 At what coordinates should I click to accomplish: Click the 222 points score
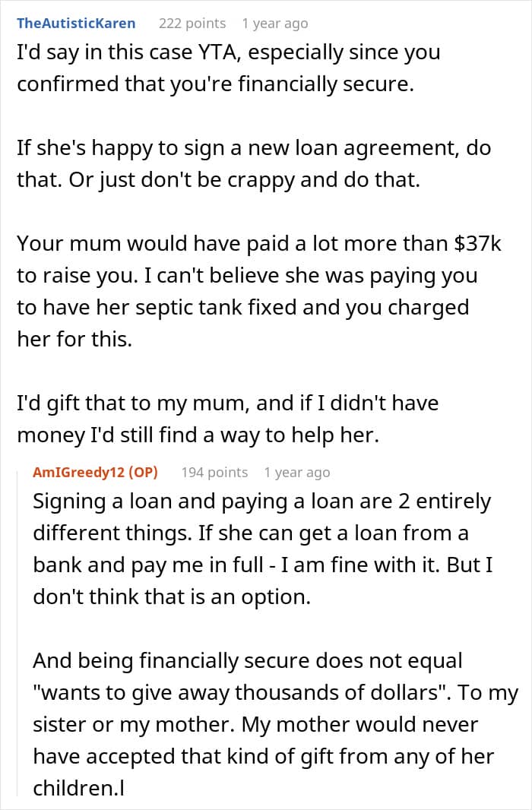[x=192, y=24]
